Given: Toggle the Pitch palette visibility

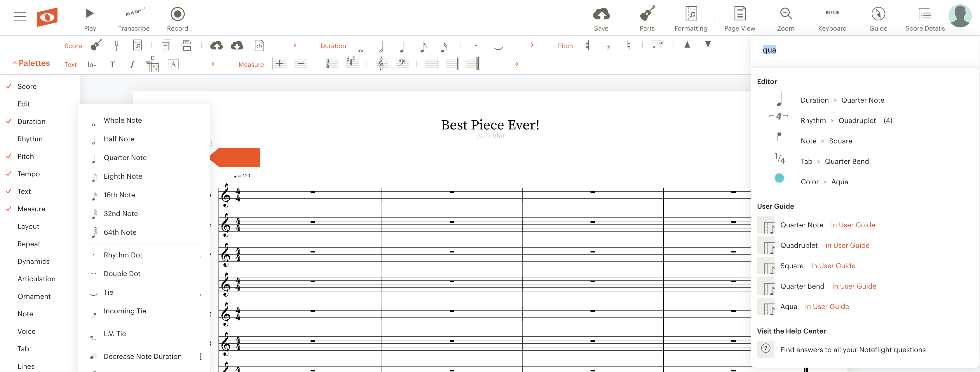Looking at the screenshot, I should 25,156.
